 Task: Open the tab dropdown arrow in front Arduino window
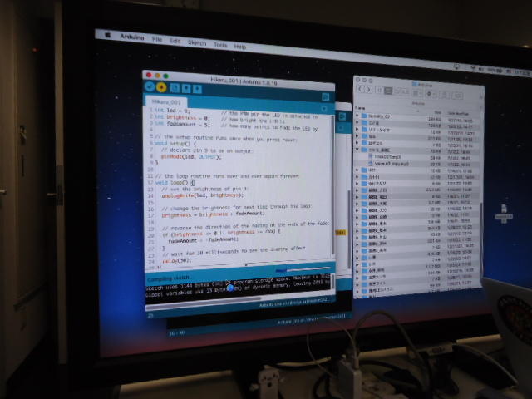(x=324, y=109)
